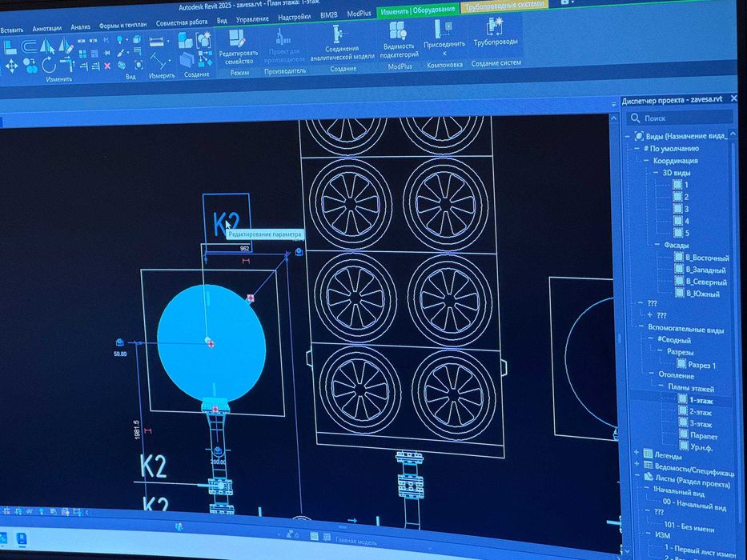This screenshot has width=747, height=560.
Task: Open the Совместная работа ribbon tab
Action: point(182,22)
